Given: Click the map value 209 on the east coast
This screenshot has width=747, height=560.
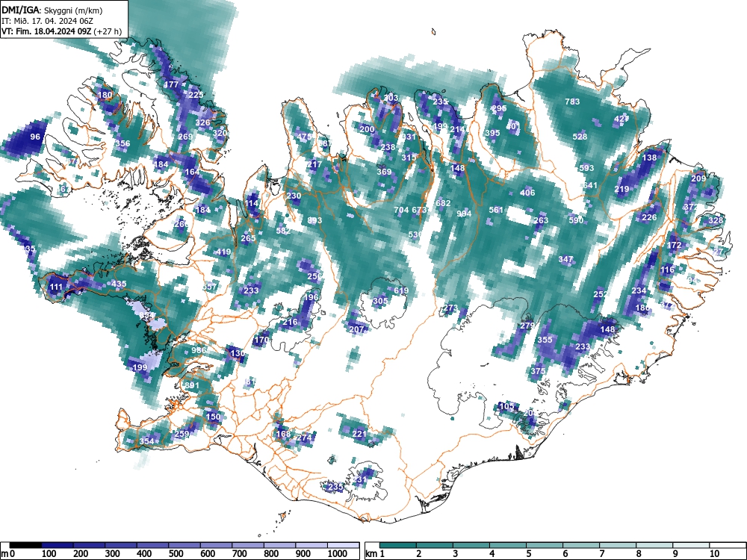Looking at the screenshot, I should tap(698, 178).
